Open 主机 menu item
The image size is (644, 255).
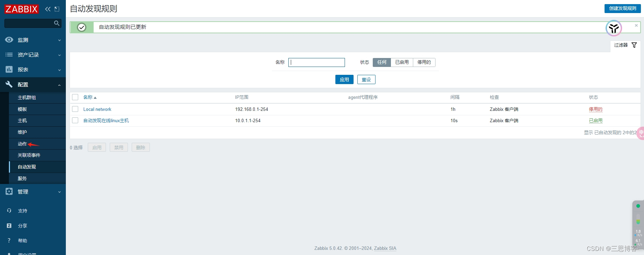37,120
